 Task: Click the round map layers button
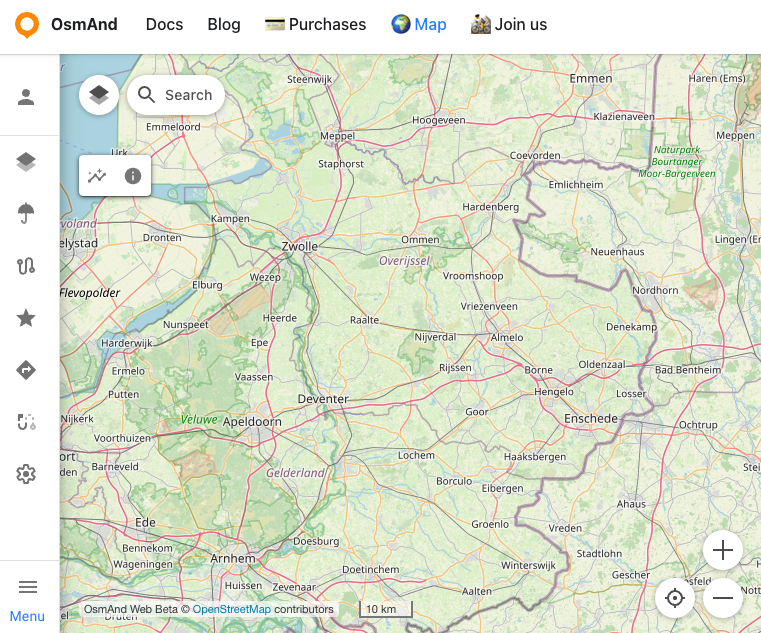click(99, 95)
